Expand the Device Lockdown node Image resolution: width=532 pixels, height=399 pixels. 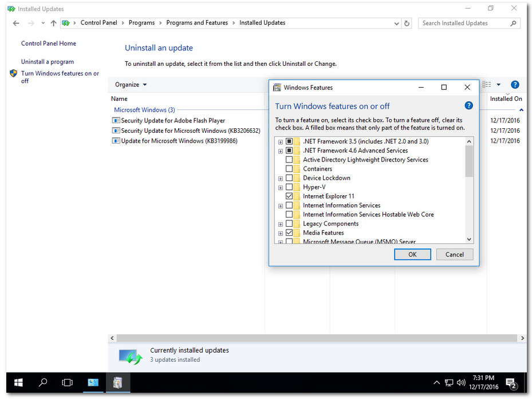click(x=281, y=179)
